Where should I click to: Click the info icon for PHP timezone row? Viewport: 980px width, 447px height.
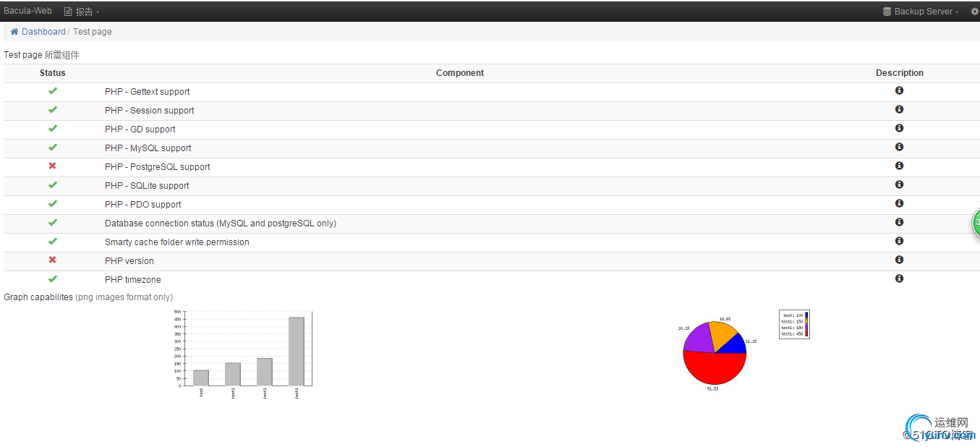coord(899,278)
